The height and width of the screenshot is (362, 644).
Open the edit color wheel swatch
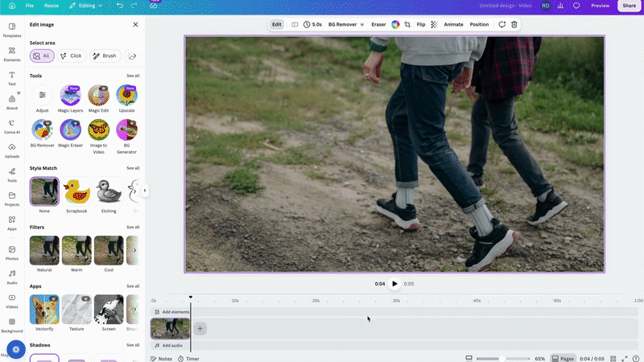point(395,25)
